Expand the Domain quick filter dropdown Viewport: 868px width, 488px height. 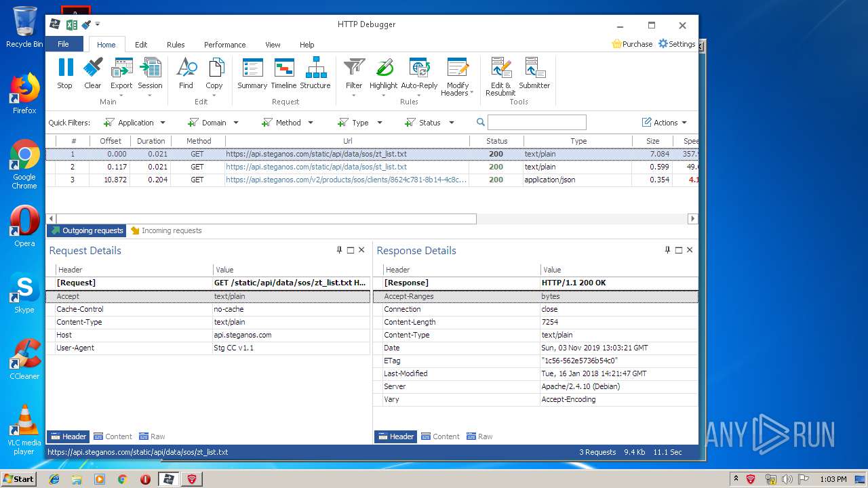(x=236, y=123)
